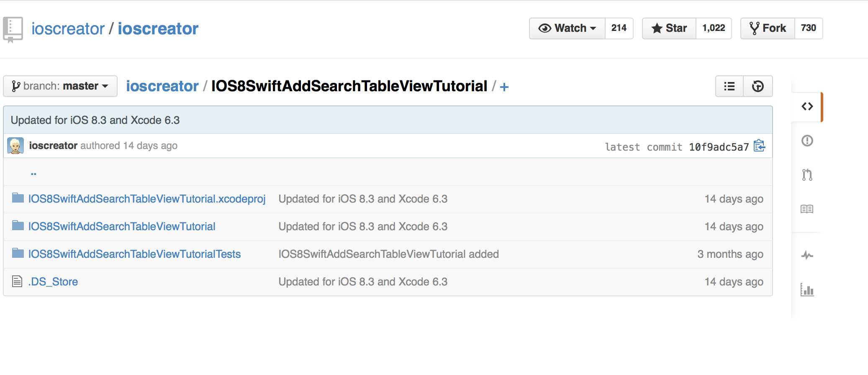Fork this repository

[768, 28]
